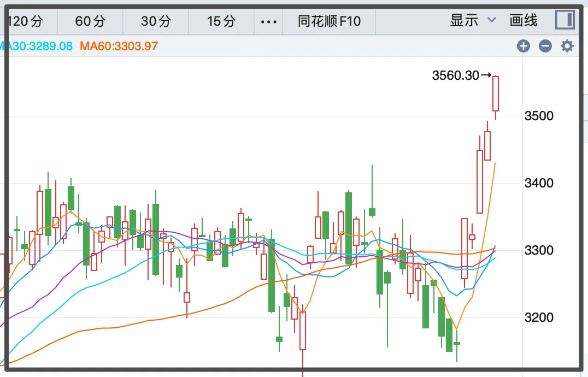The image size is (588, 377).
Task: Click the 3200 price axis label
Action: (x=539, y=317)
